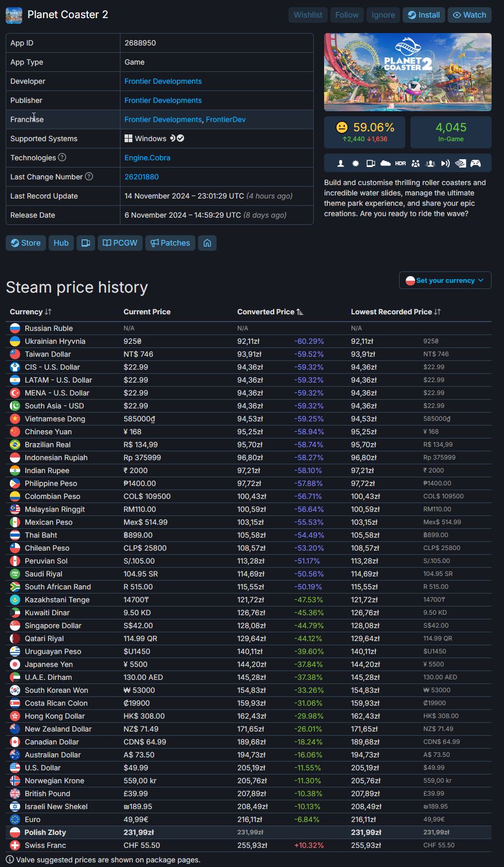Open the FrontierDev franchise link
This screenshot has width=504, height=867.
[x=226, y=119]
